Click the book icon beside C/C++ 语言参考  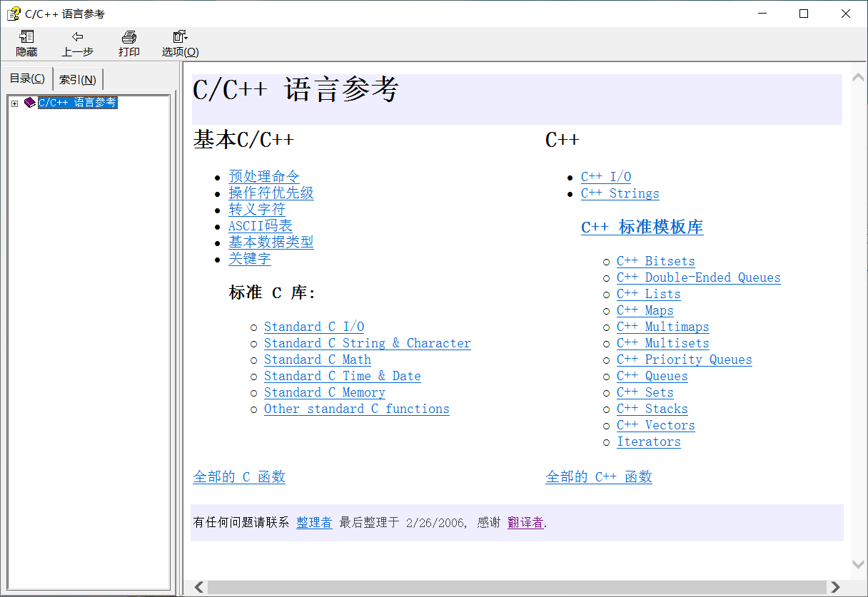click(29, 103)
